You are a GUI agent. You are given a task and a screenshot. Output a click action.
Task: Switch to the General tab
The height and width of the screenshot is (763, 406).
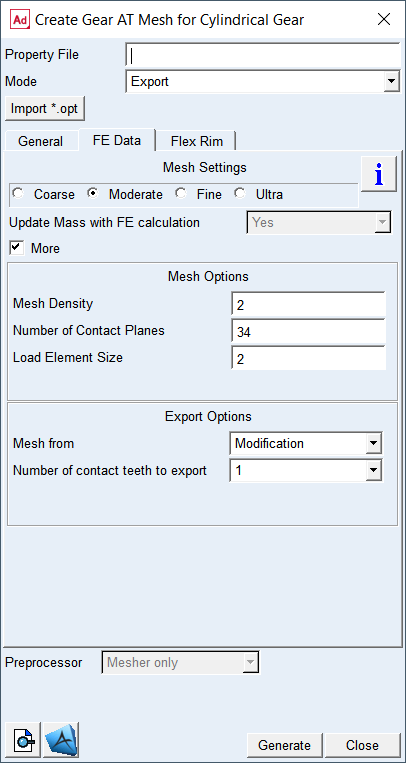coord(40,141)
